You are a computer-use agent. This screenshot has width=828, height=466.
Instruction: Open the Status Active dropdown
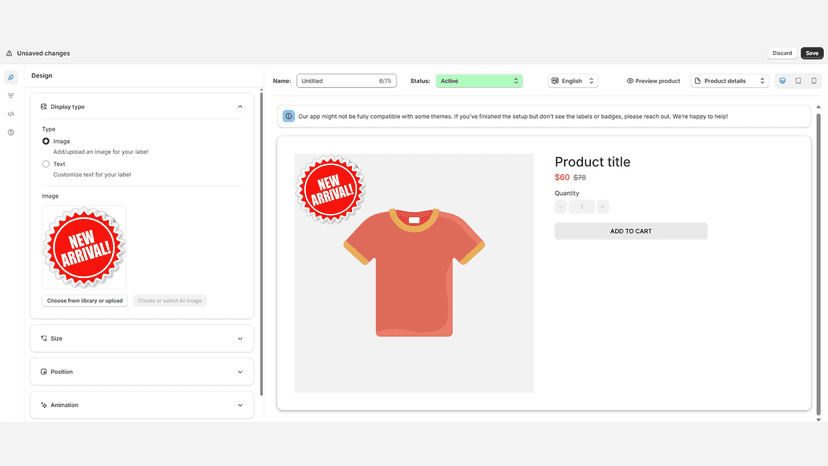click(479, 81)
